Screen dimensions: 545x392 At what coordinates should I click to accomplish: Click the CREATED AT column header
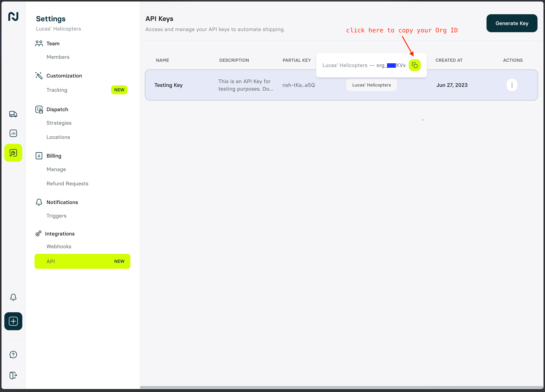tap(449, 60)
